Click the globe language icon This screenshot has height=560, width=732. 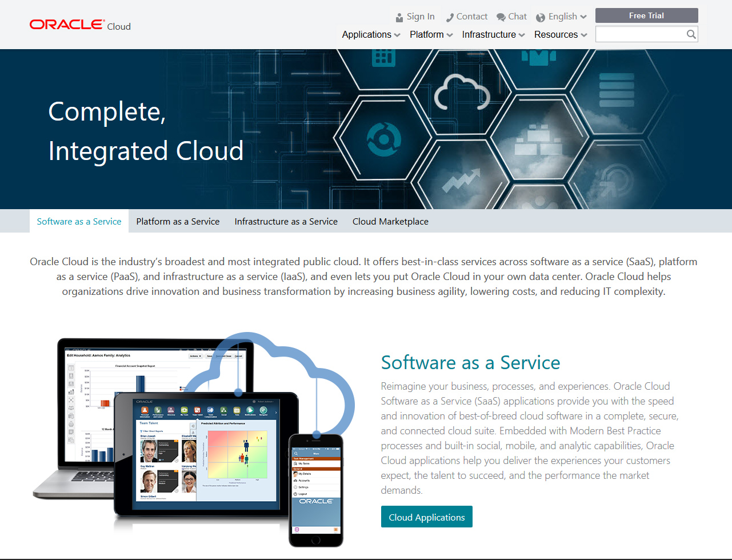(541, 17)
